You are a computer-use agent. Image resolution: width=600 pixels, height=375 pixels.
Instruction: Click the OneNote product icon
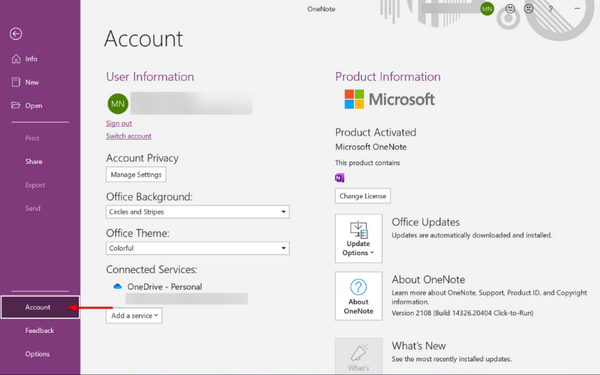click(x=339, y=178)
